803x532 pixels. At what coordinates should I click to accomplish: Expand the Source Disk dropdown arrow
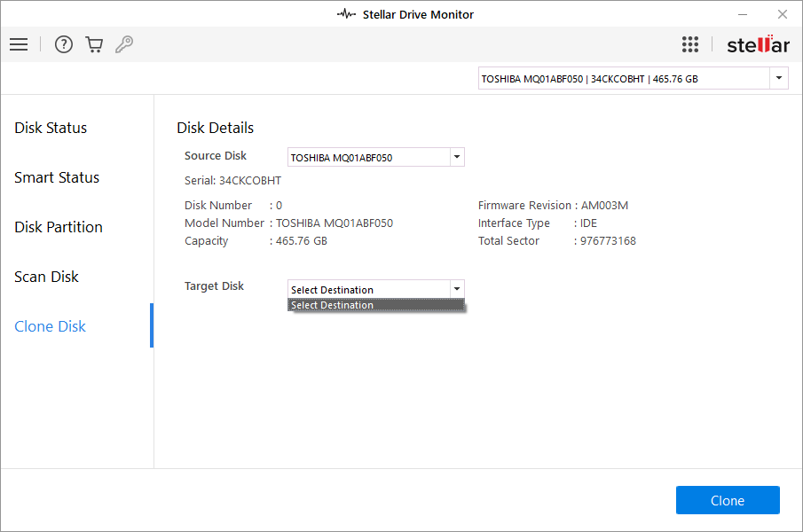point(457,157)
